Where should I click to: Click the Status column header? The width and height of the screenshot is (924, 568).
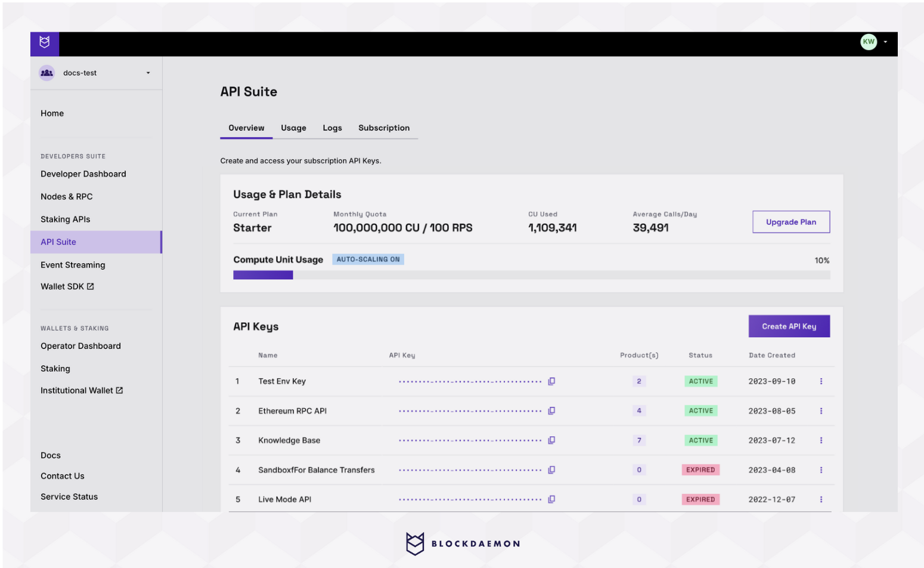(700, 356)
